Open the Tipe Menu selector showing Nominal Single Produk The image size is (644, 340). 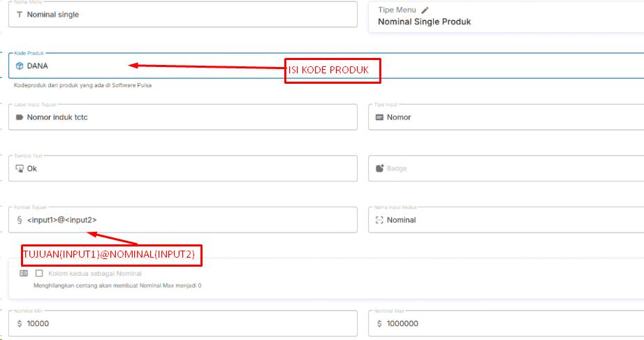coord(489,22)
